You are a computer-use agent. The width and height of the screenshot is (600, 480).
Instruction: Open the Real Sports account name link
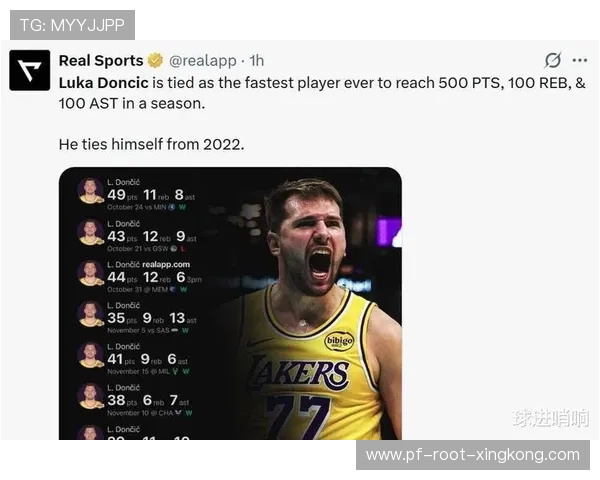(100, 60)
